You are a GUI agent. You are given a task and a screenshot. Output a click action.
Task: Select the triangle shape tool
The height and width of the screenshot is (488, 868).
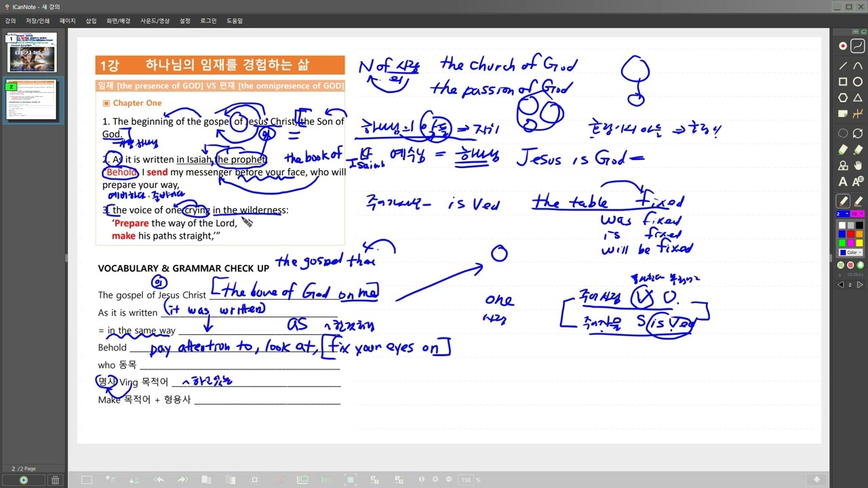pyautogui.click(x=858, y=98)
